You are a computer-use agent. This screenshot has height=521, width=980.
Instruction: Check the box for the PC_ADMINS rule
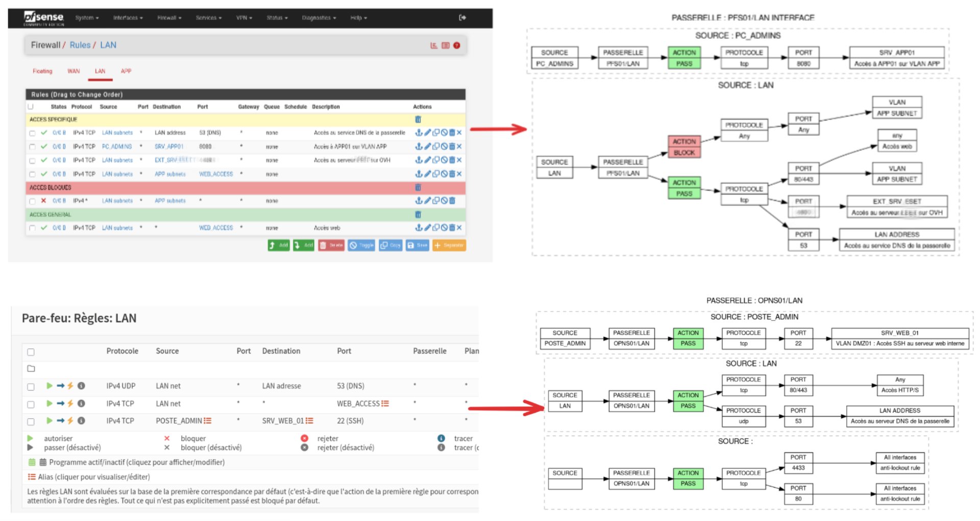click(x=32, y=147)
